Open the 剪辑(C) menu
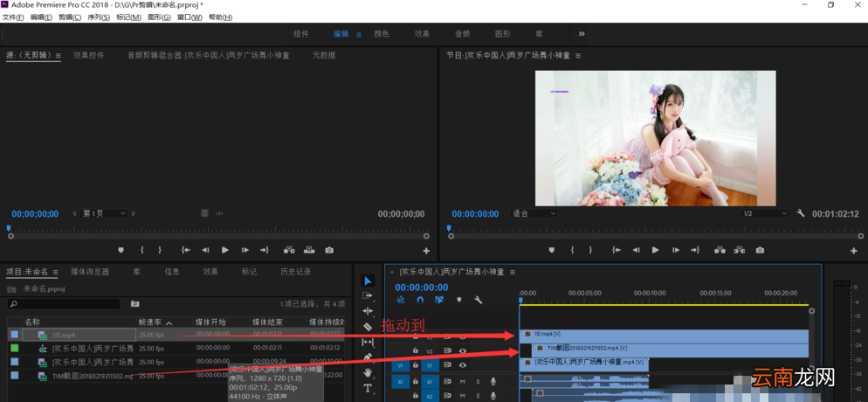The width and height of the screenshot is (868, 402). point(70,17)
